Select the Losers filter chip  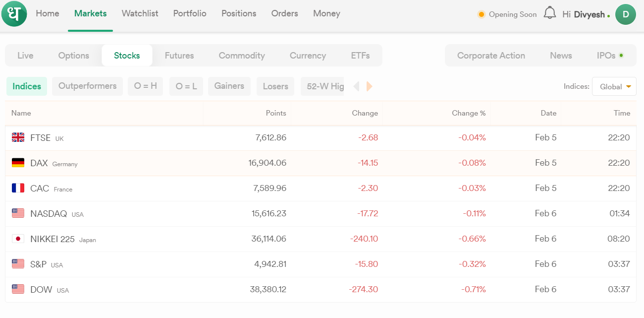[x=275, y=86]
